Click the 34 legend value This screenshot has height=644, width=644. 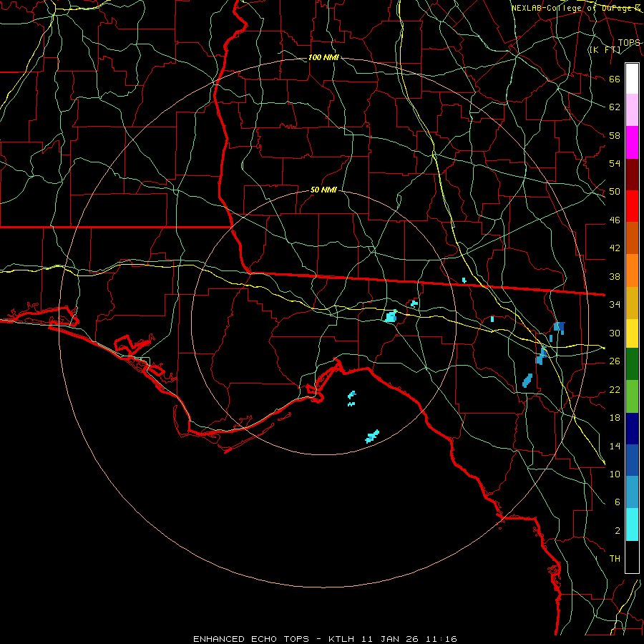615,305
